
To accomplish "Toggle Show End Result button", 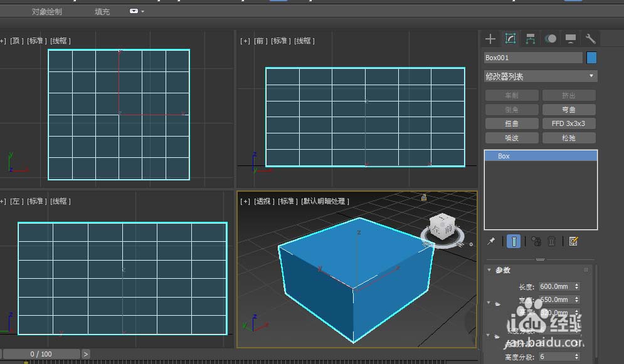I will [514, 241].
